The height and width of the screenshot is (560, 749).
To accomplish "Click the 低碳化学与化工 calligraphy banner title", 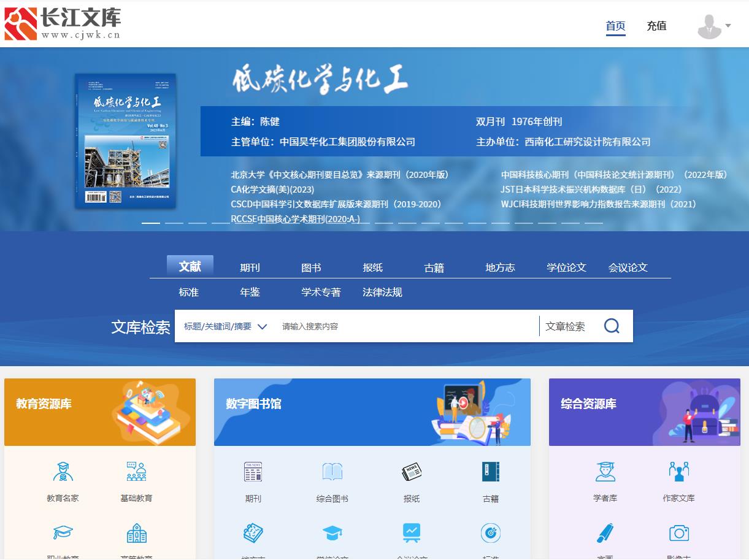I will 320,80.
